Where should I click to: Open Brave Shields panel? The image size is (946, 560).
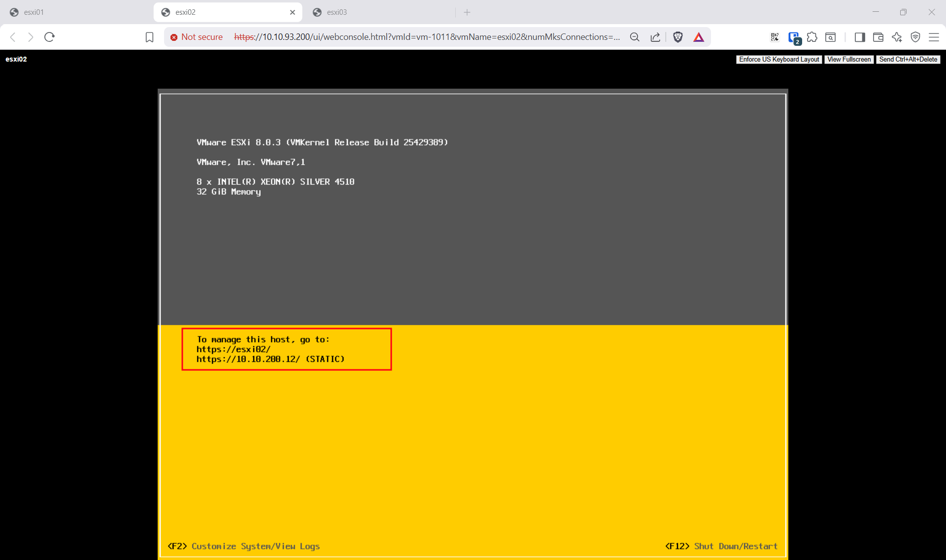[678, 37]
